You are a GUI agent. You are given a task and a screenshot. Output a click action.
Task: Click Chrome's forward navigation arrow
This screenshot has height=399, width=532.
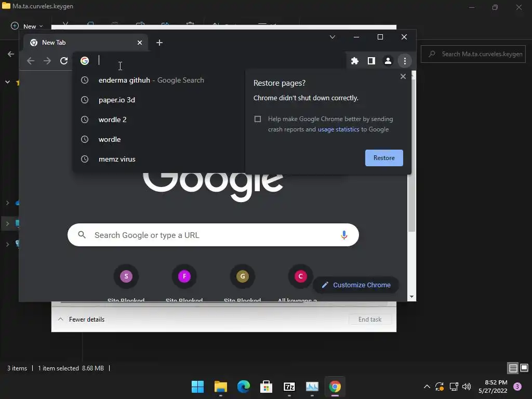pyautogui.click(x=47, y=61)
